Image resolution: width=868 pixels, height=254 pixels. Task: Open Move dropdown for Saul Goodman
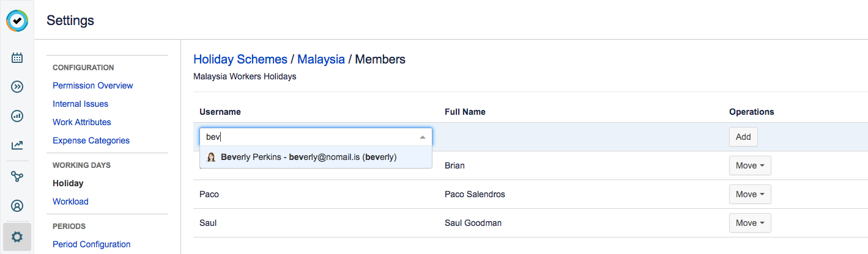coord(750,223)
